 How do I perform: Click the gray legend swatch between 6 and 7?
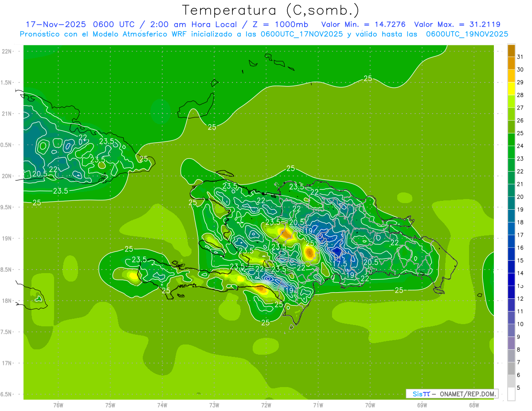click(511, 369)
